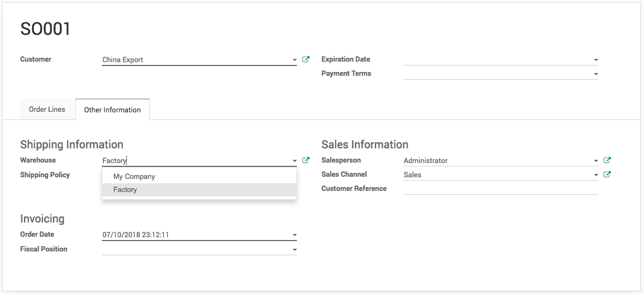This screenshot has height=294, width=644.
Task: Open Sales Channel external link icon
Action: tap(607, 175)
